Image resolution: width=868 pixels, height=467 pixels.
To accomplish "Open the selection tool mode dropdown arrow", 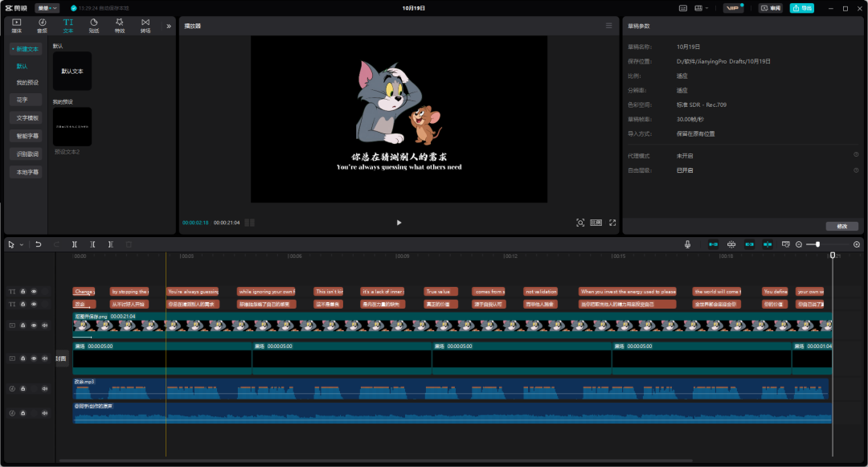I will pyautogui.click(x=22, y=244).
